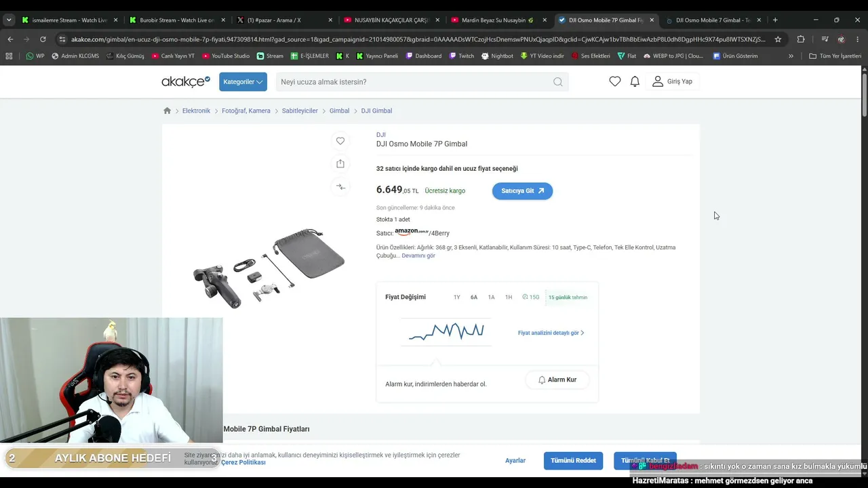Open the WP WhatsApp bookmark
The width and height of the screenshot is (868, 488).
coord(35,56)
